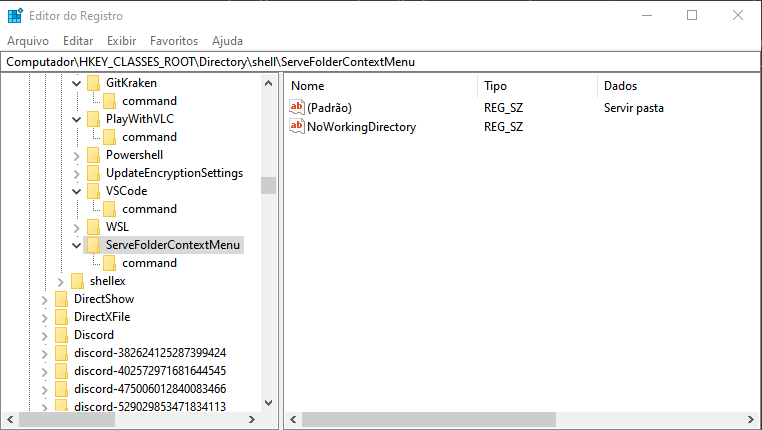Click the tree pane horizontal scroll right arrow

252,419
